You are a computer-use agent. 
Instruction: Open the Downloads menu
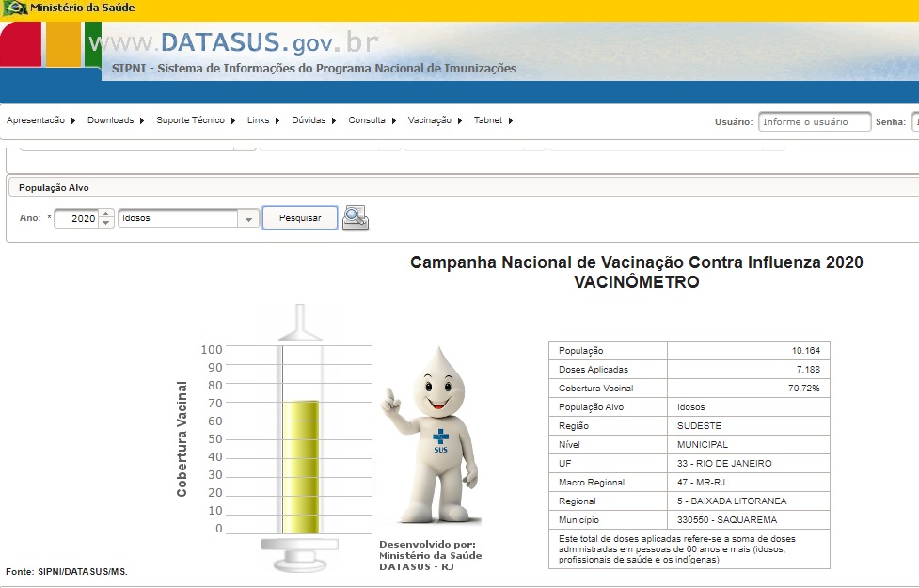[116, 120]
